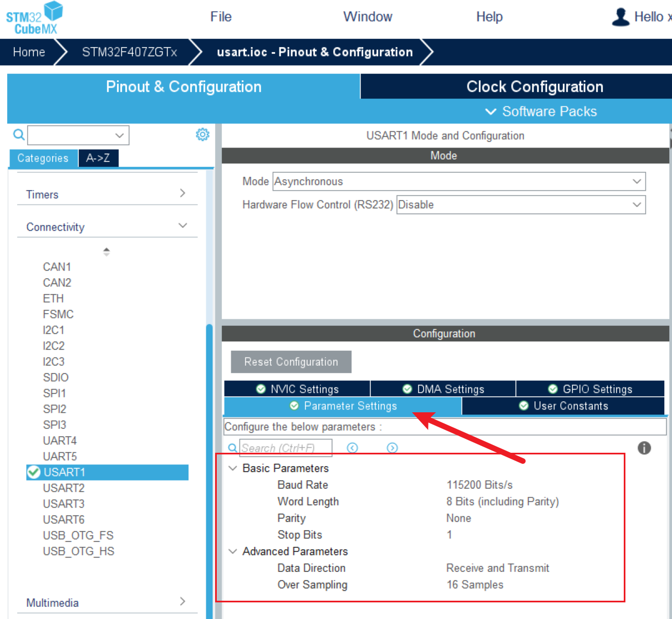Click the parameter Search (Ctrl+F) field
Image resolution: width=672 pixels, height=619 pixels.
tap(286, 448)
